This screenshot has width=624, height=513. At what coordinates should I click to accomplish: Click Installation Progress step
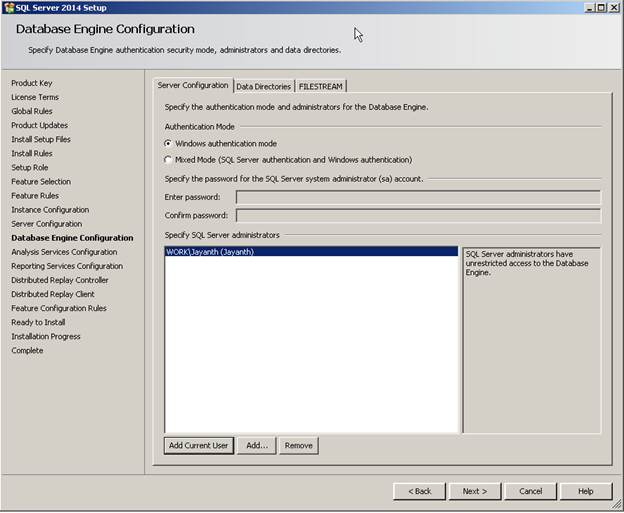[x=46, y=336]
